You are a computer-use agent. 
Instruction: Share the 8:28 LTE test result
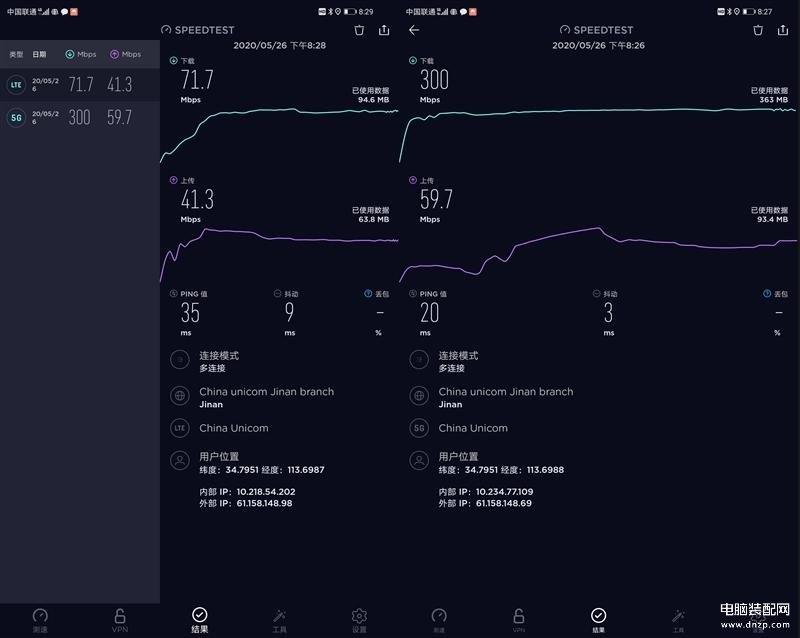384,30
